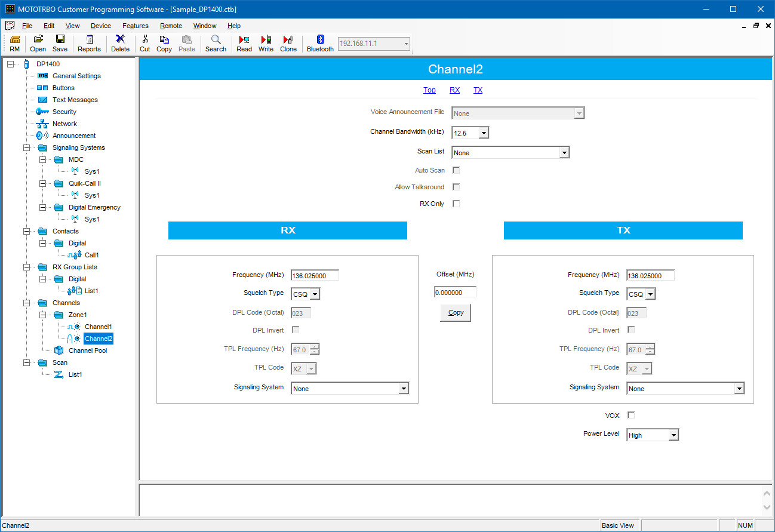Image resolution: width=775 pixels, height=532 pixels.
Task: Open the File menu
Action: coord(27,26)
